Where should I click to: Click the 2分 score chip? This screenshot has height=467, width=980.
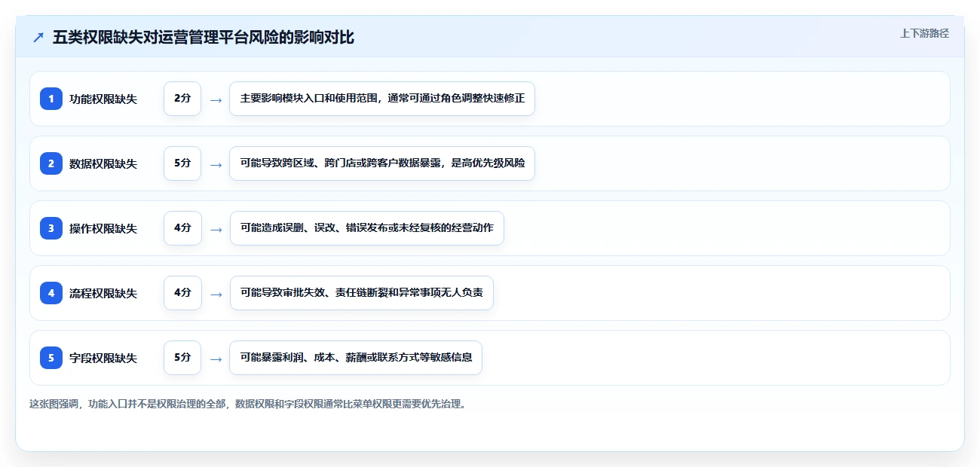click(x=182, y=99)
